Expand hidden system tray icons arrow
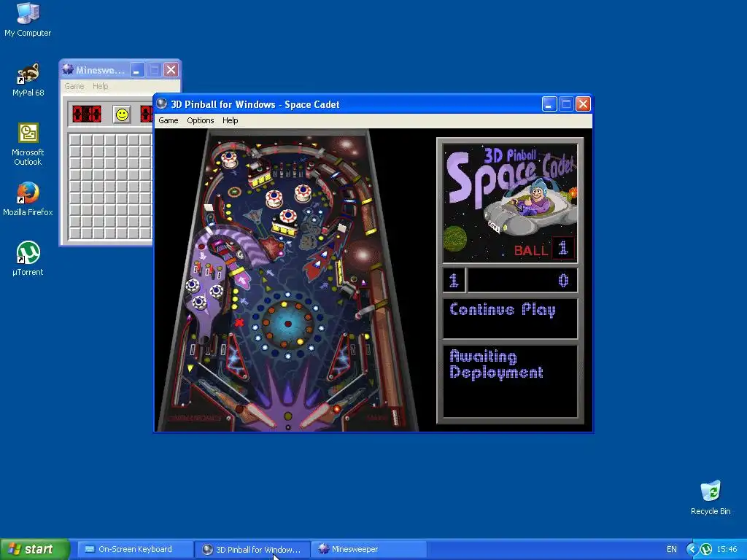The height and width of the screenshot is (560, 747). click(x=692, y=549)
